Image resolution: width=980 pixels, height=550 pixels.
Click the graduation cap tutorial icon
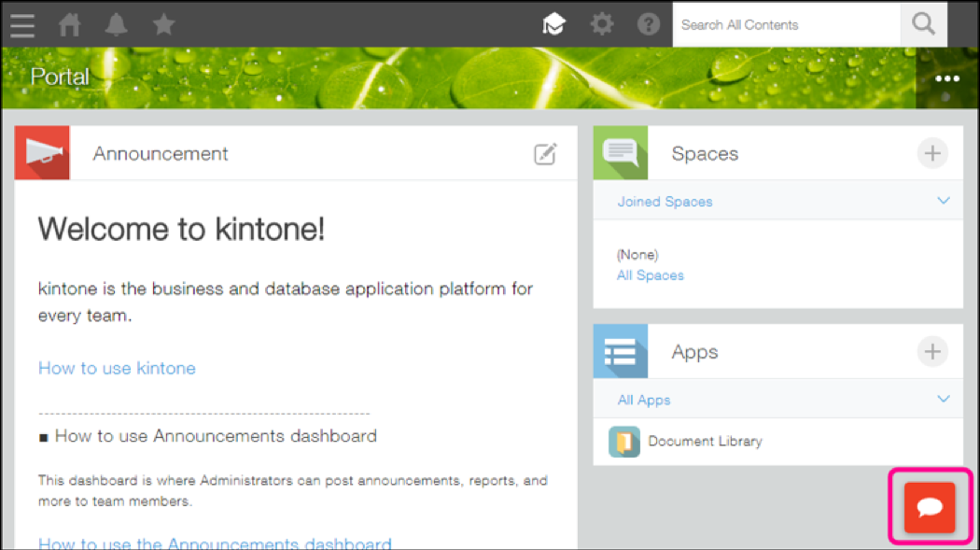pyautogui.click(x=554, y=24)
